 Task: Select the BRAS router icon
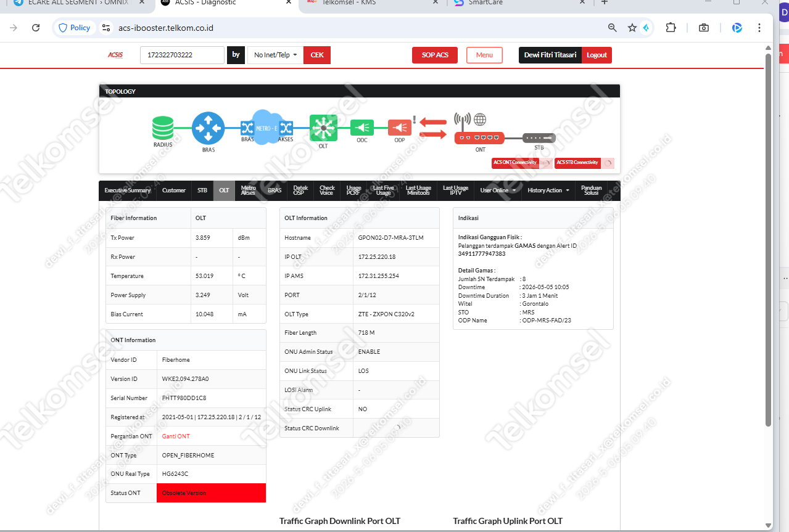209,128
